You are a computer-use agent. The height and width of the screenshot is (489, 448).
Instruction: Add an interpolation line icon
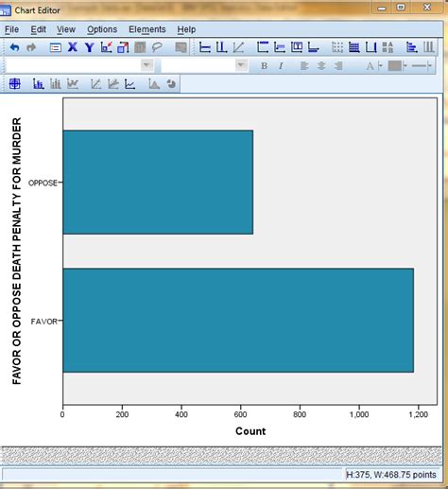129,84
